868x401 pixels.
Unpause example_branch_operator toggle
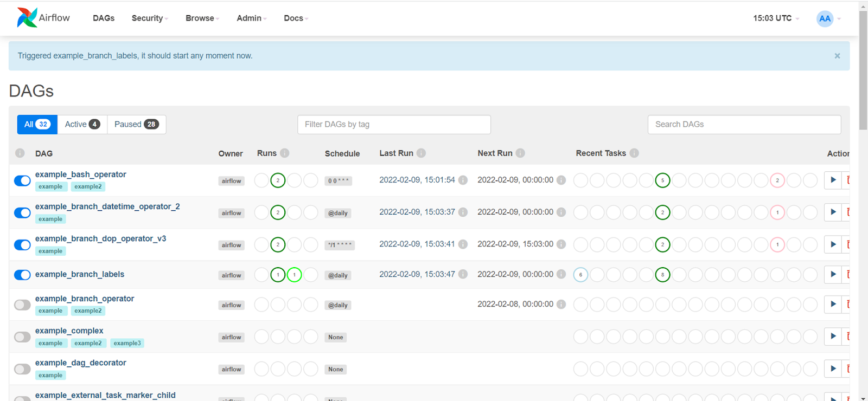click(22, 305)
